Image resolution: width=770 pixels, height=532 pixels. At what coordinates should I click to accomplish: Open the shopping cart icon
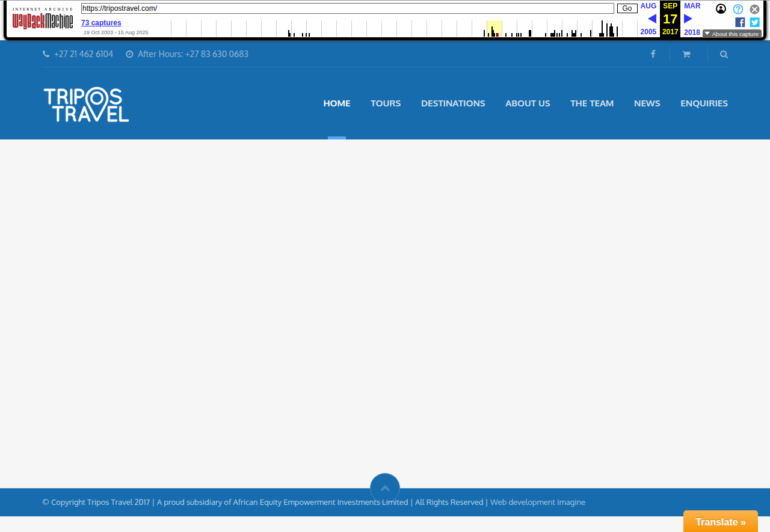tap(686, 54)
